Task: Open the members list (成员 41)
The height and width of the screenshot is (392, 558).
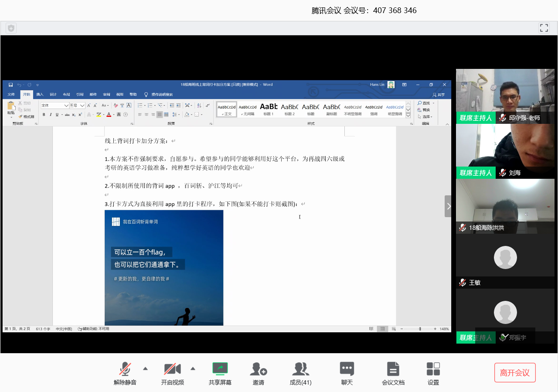Action: [300, 370]
